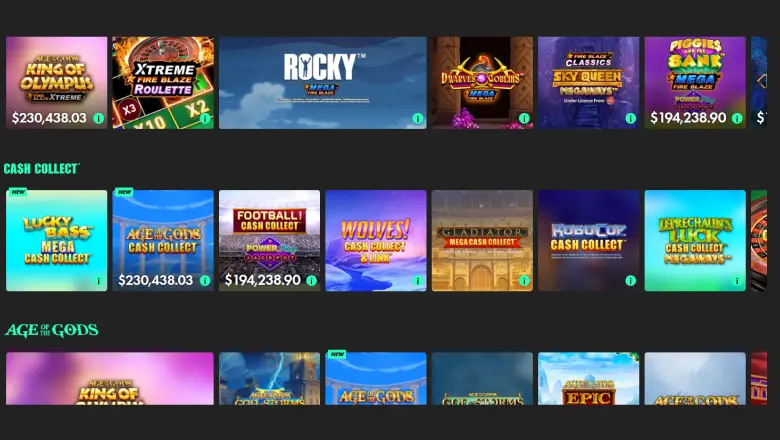This screenshot has height=440, width=780.
Task: Open info icon on Rocky game tile
Action: [x=418, y=118]
